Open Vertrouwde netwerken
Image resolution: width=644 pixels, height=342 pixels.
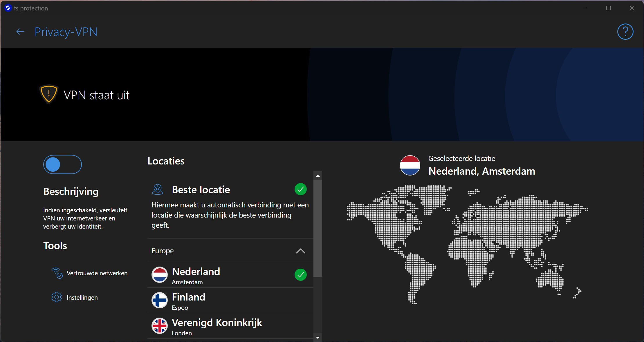90,273
